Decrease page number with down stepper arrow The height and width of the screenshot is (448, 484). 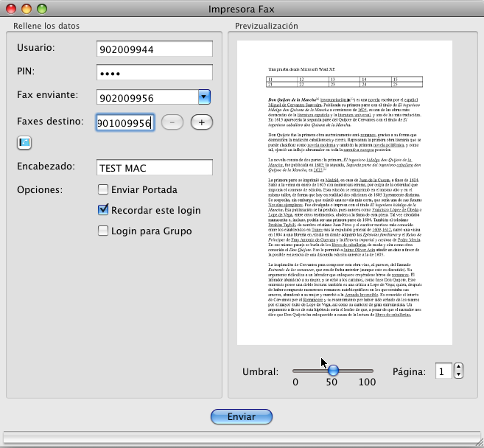tap(458, 376)
